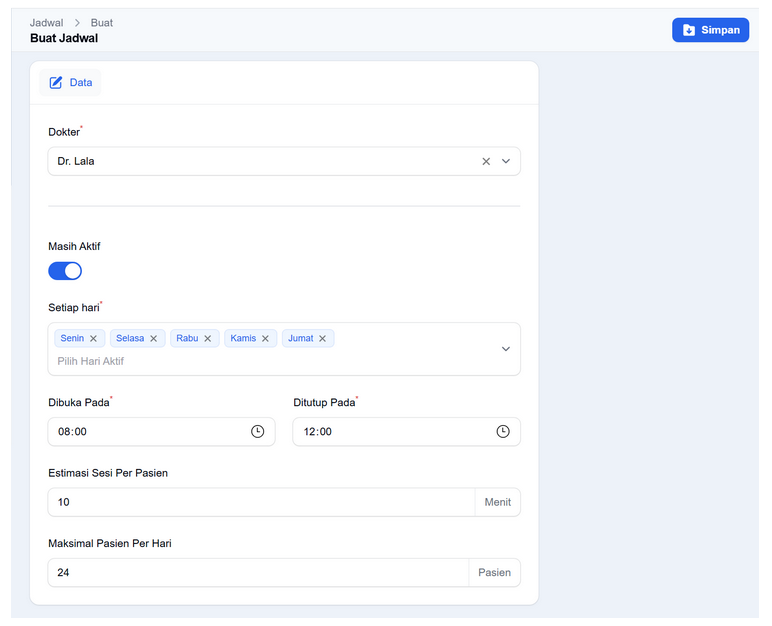Click the Dibuka Pada time field
Screen dimensions: 772x626
(161, 431)
